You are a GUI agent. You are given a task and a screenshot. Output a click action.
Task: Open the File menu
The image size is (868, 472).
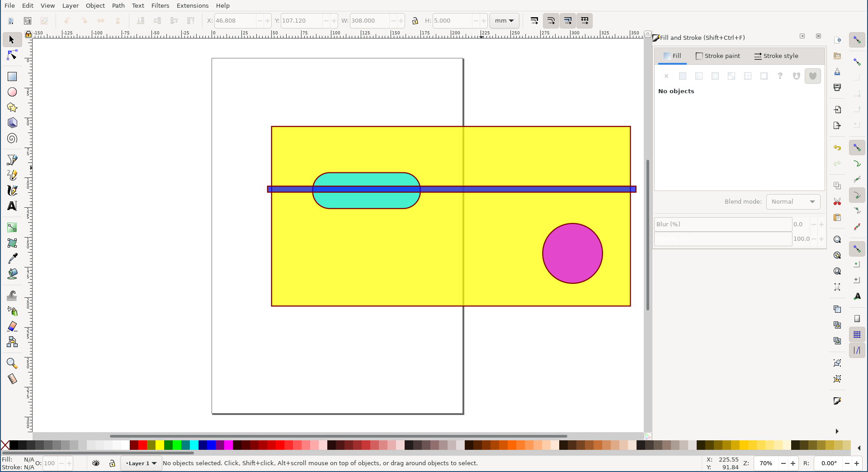(9, 5)
